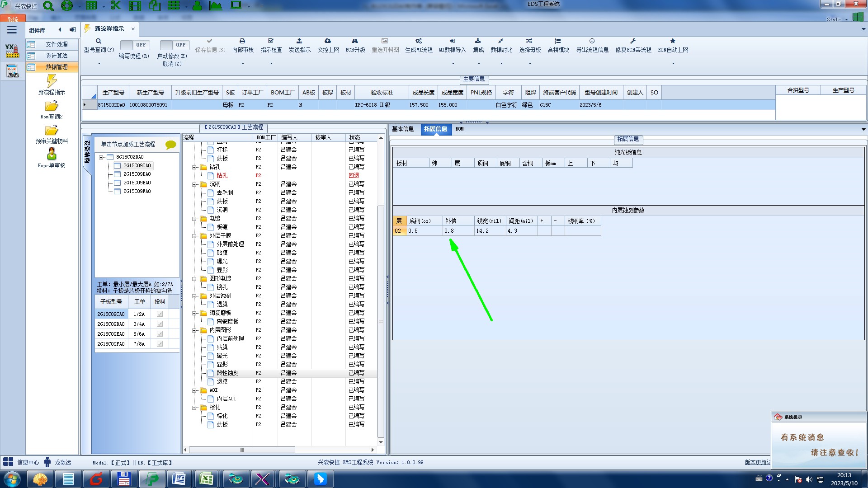The image size is (868, 488).
Task: Click the 版本更新 link in status bar
Action: 757,462
